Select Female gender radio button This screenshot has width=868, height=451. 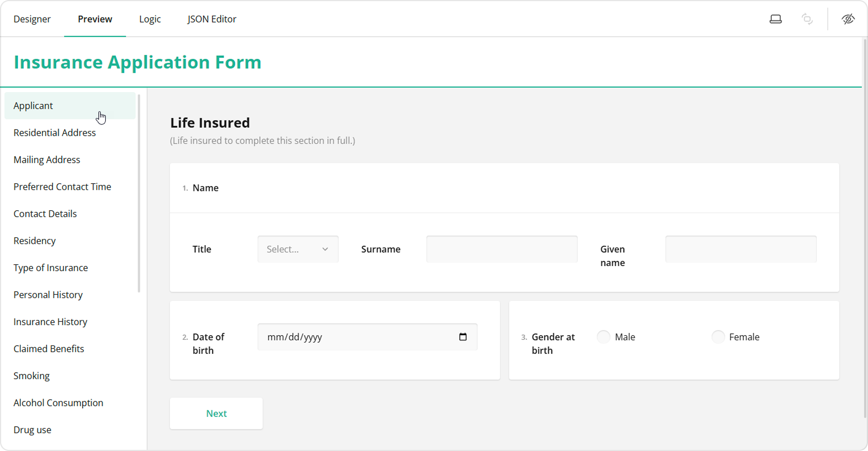718,337
